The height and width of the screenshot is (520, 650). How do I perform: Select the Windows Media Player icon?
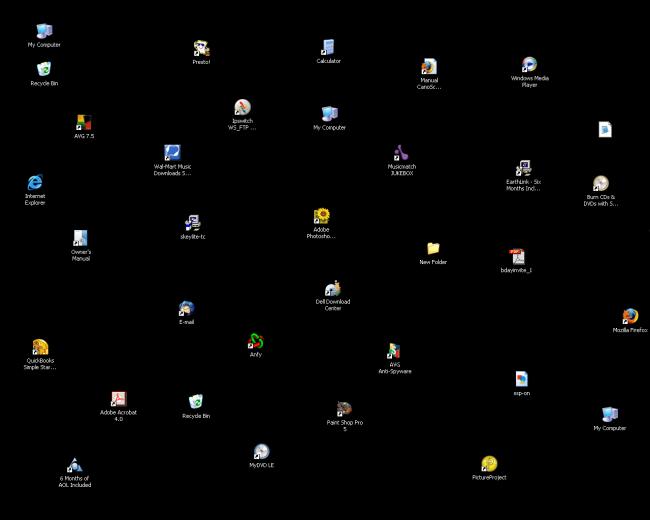529,65
